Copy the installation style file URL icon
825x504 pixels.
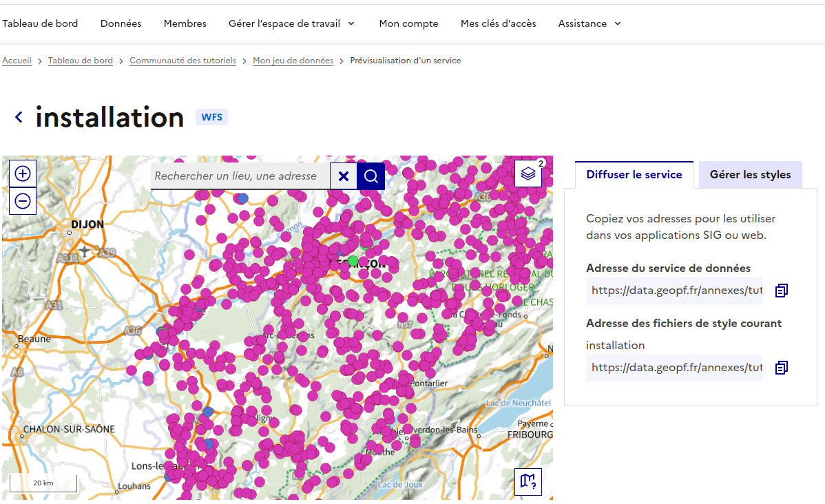pyautogui.click(x=781, y=367)
